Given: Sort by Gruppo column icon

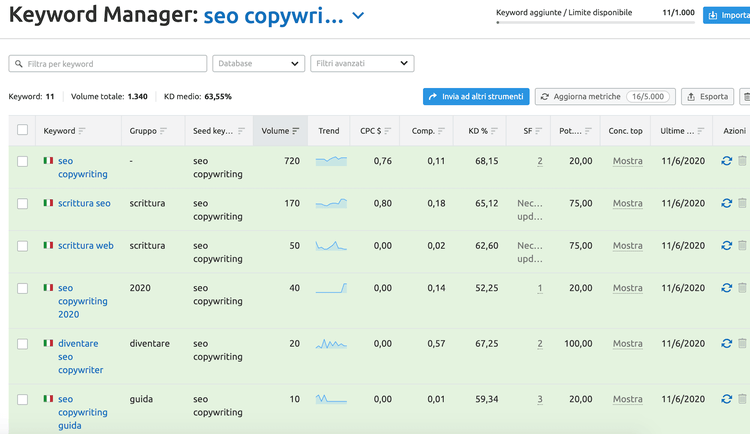Looking at the screenshot, I should (163, 131).
